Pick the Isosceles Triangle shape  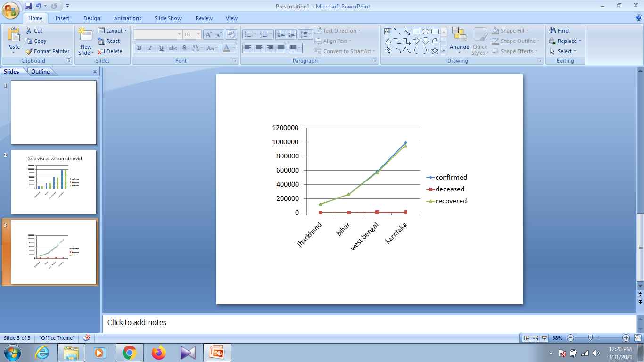click(x=388, y=41)
